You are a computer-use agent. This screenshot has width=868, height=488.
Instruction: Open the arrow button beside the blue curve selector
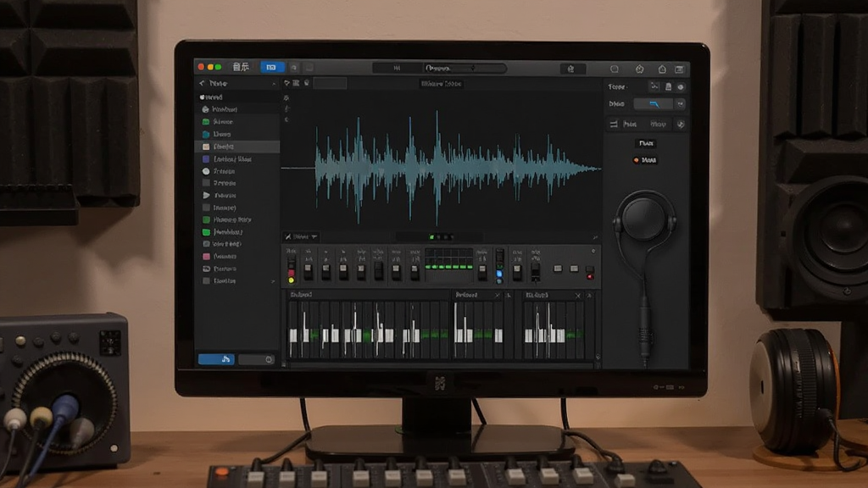681,104
